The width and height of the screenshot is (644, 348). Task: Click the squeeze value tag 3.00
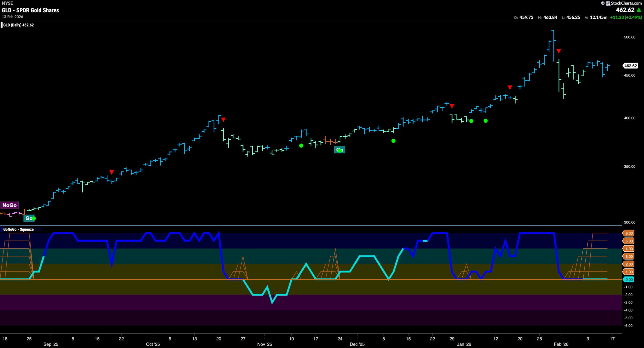(x=629, y=256)
